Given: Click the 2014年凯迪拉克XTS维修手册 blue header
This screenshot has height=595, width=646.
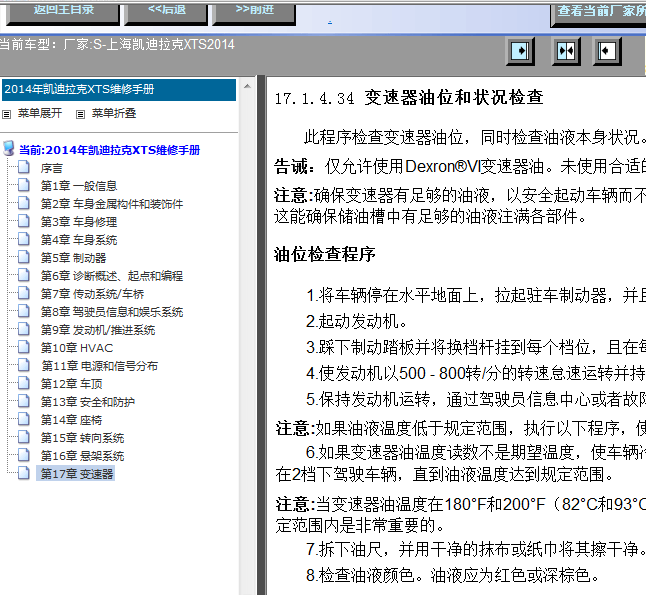Looking at the screenshot, I should point(119,89).
